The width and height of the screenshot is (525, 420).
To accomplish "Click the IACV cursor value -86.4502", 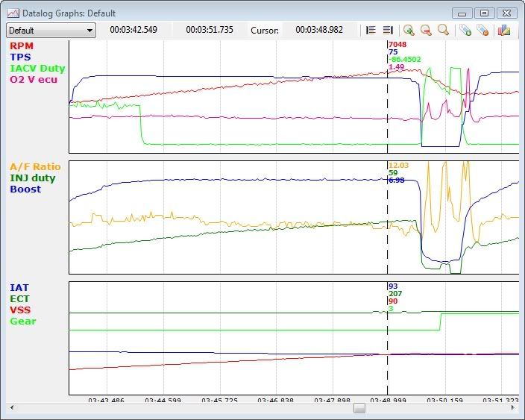I will (405, 60).
